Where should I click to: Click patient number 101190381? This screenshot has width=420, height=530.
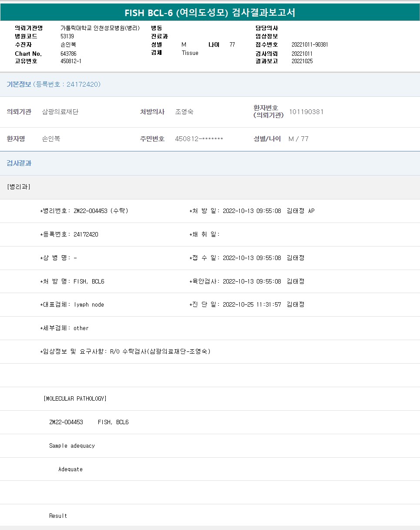point(306,112)
